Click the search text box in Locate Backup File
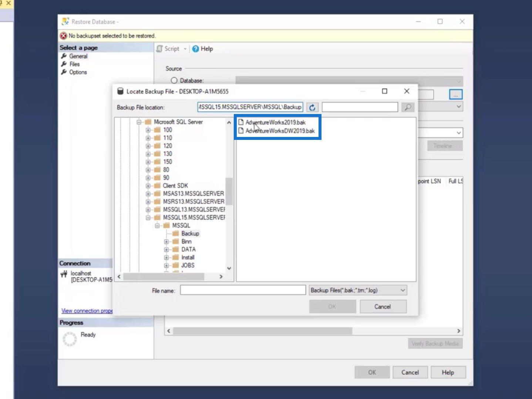The width and height of the screenshot is (532, 399). tap(360, 107)
